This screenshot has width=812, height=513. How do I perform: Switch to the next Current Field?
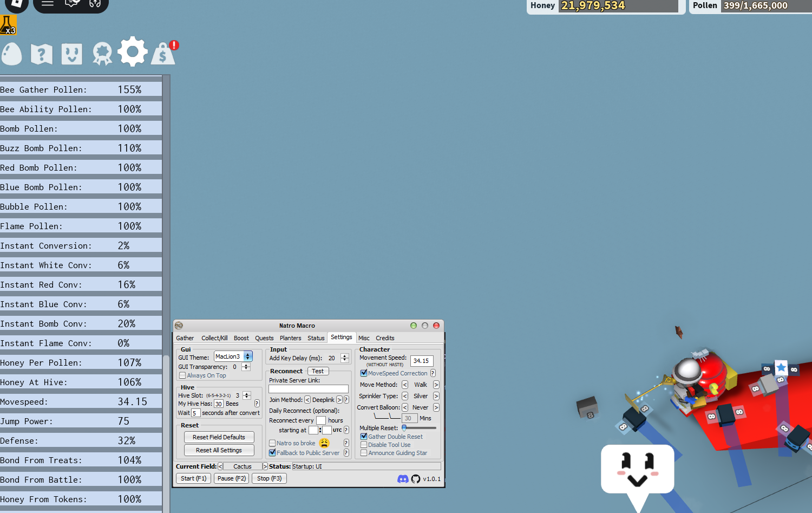[265, 466]
